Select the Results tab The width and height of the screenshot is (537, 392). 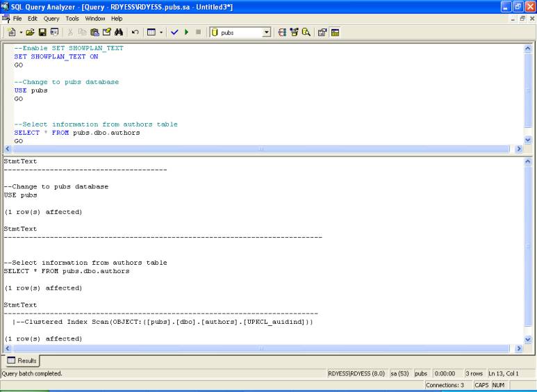[x=22, y=361]
